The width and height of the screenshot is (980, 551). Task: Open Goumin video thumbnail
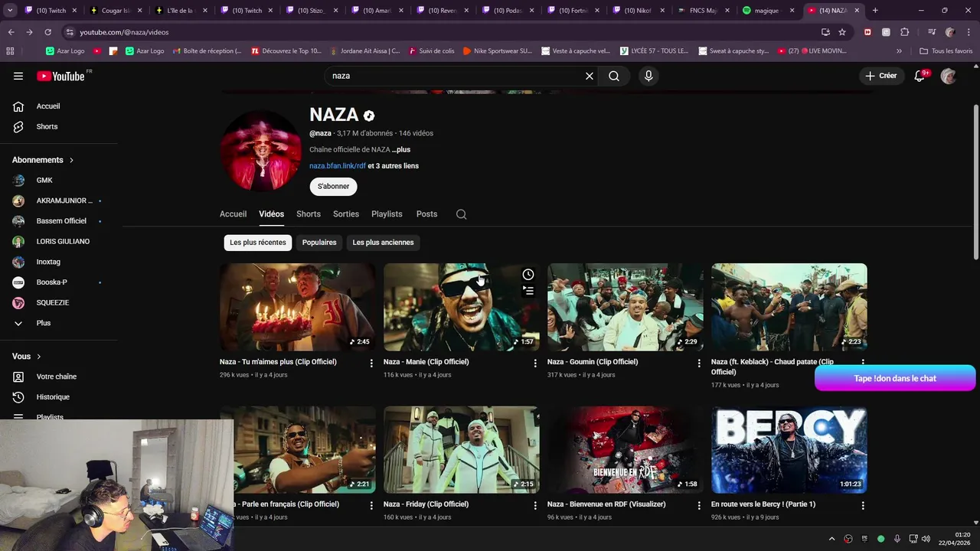pyautogui.click(x=625, y=307)
